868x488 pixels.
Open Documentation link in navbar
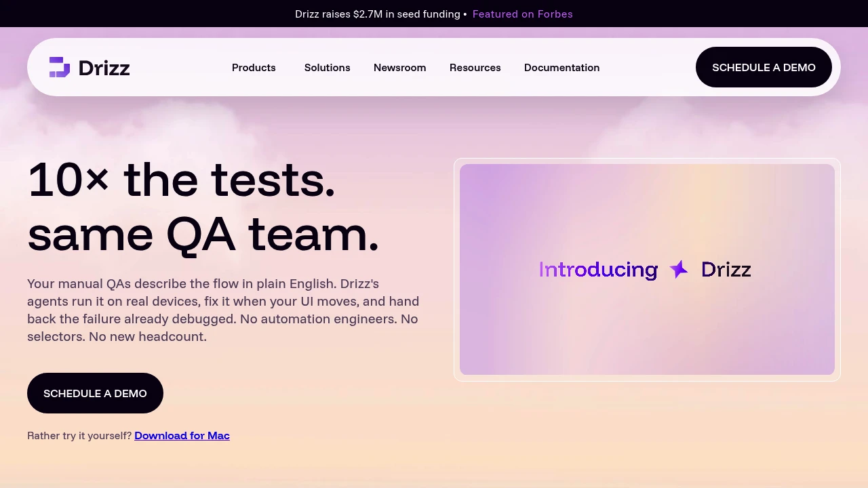(561, 68)
